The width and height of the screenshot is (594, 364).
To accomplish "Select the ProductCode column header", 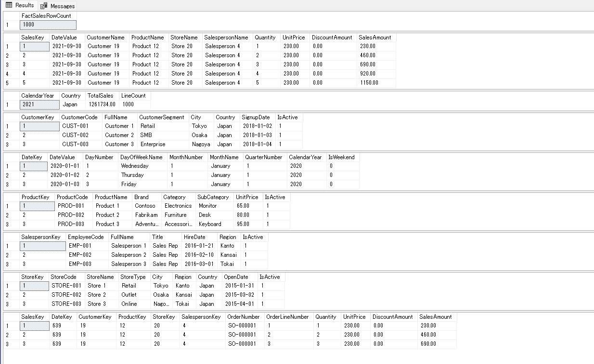I will (73, 197).
